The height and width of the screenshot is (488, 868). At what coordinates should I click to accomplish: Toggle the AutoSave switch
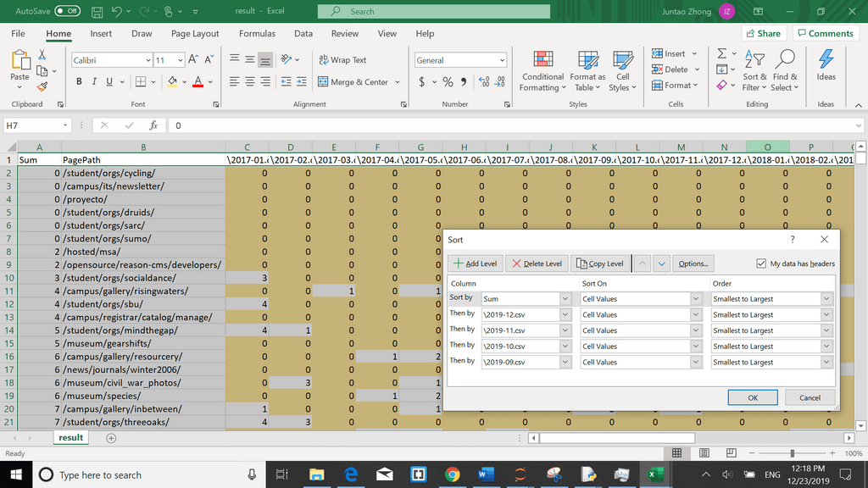tap(67, 11)
